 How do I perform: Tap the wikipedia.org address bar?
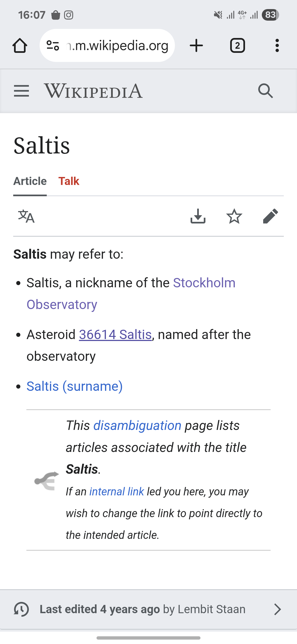coord(118,45)
